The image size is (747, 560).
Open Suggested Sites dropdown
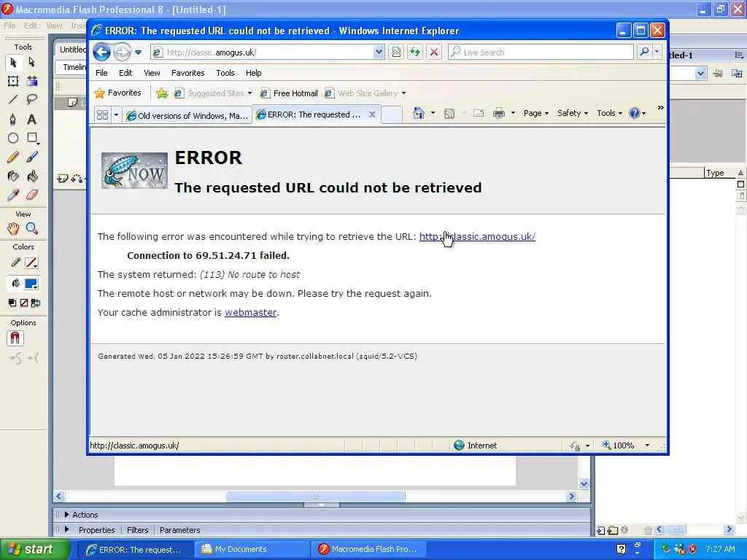tap(249, 93)
